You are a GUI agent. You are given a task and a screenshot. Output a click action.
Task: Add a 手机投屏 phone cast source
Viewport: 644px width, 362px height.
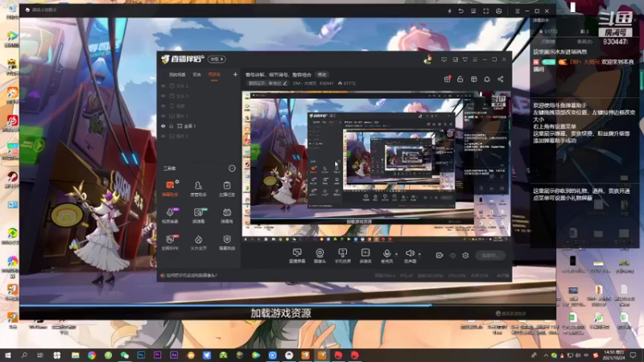(343, 255)
